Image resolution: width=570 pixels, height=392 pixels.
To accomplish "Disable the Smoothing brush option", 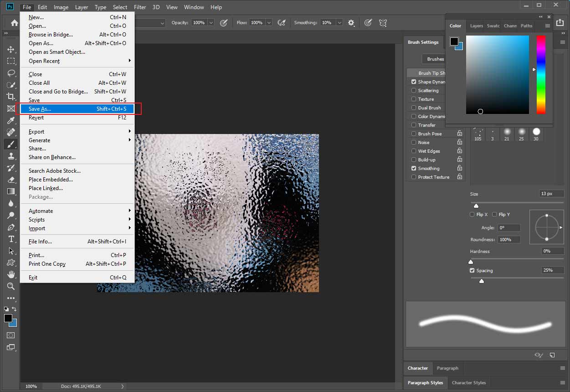I will click(x=414, y=168).
